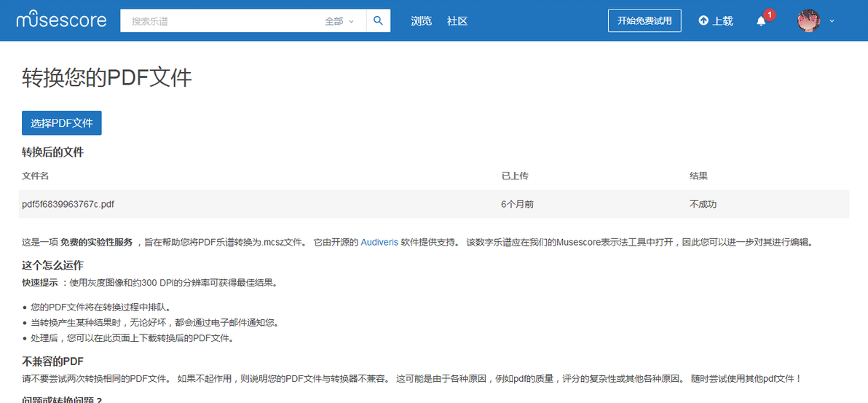Click the 文件名 column header
Screen dimensions: 868x403
(36, 176)
